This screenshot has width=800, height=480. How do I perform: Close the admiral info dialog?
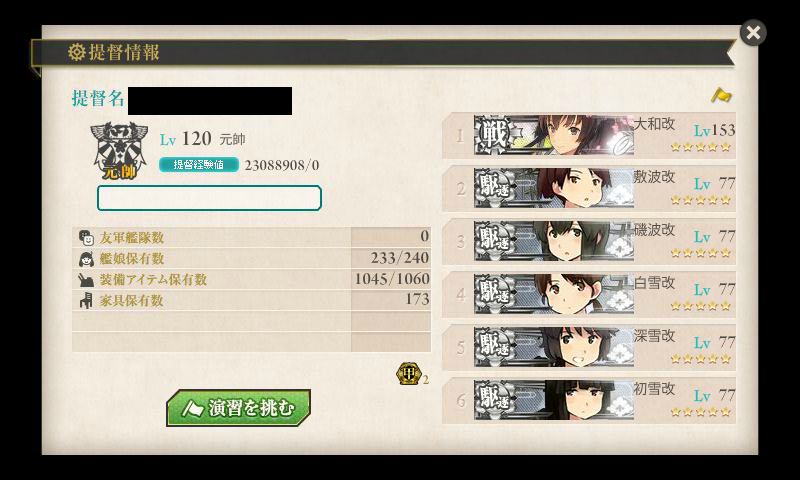pos(753,33)
